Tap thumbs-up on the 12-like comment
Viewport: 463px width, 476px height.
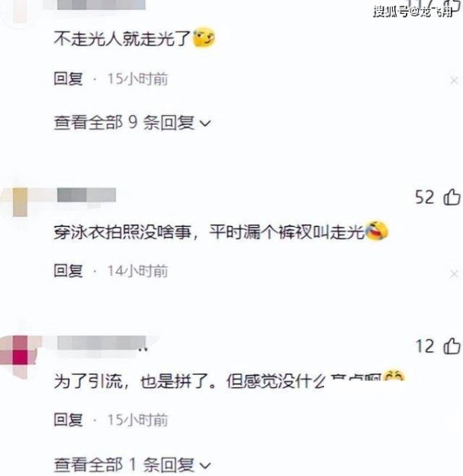coord(452,346)
